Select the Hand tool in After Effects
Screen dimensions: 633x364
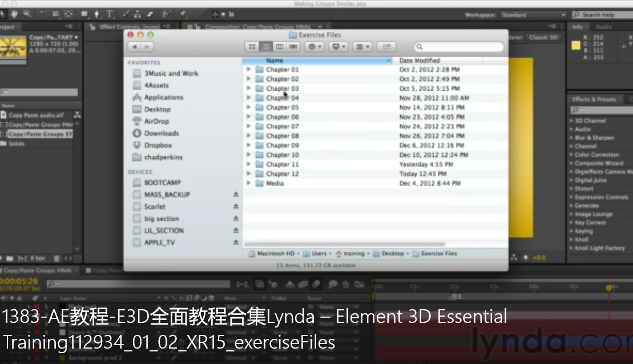14,14
